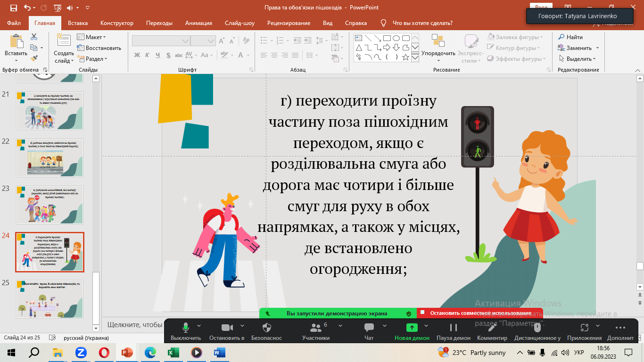Image resolution: width=644 pixels, height=362 pixels.
Task: Click Найти to search the presentation
Action: (x=570, y=37)
